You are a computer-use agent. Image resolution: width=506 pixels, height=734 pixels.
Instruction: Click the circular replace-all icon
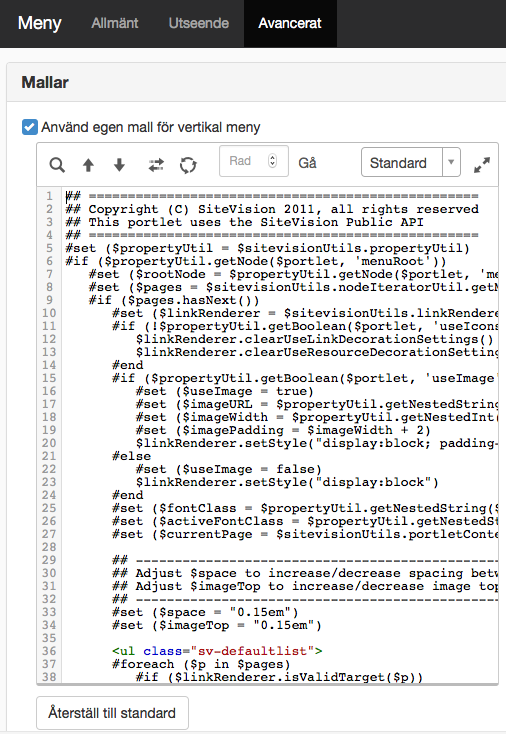(x=188, y=165)
